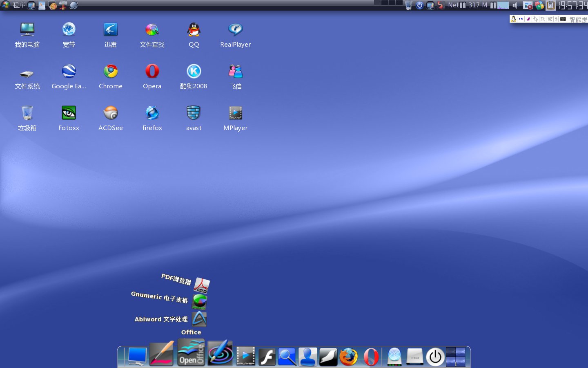The width and height of the screenshot is (588, 368).
Task: Open PDF浏览器 from the Office stack
Action: 201,285
